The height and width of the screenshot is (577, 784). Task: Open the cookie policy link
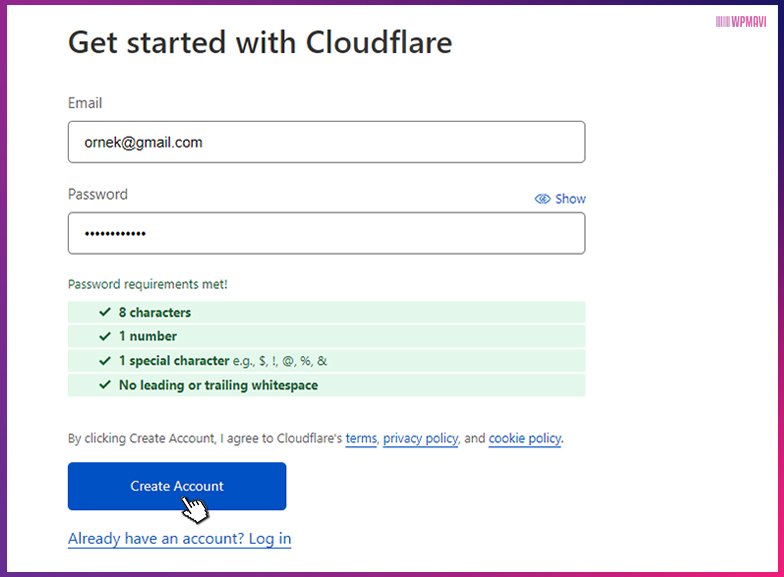(524, 438)
